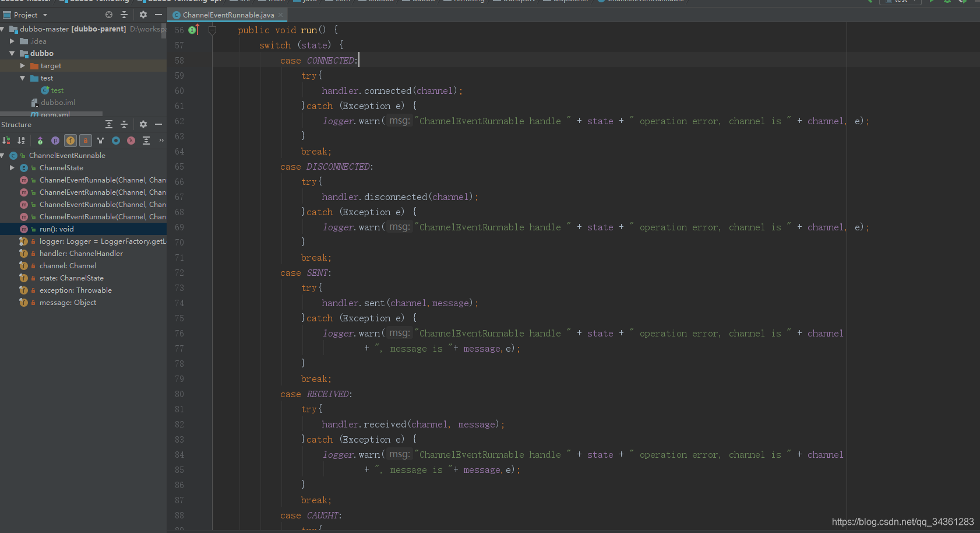Select exception: Throwable field in Structure
Screen dimensions: 980x533
[x=83, y=290]
